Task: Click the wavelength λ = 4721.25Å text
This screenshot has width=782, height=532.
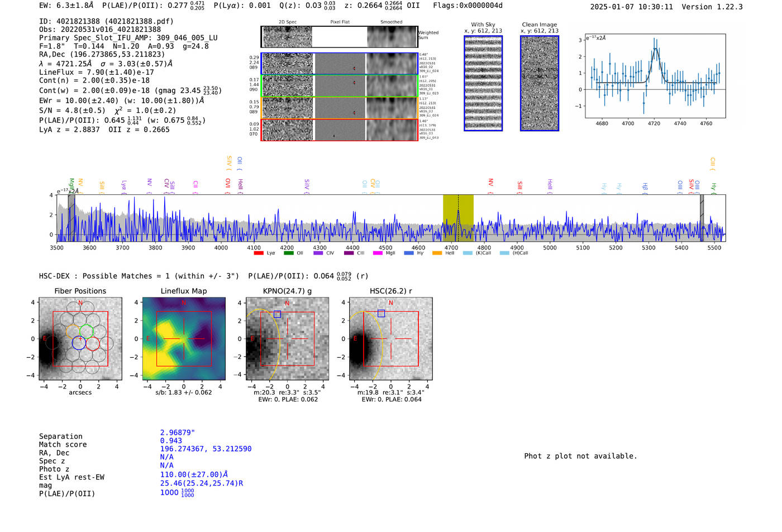Action: coord(65,64)
